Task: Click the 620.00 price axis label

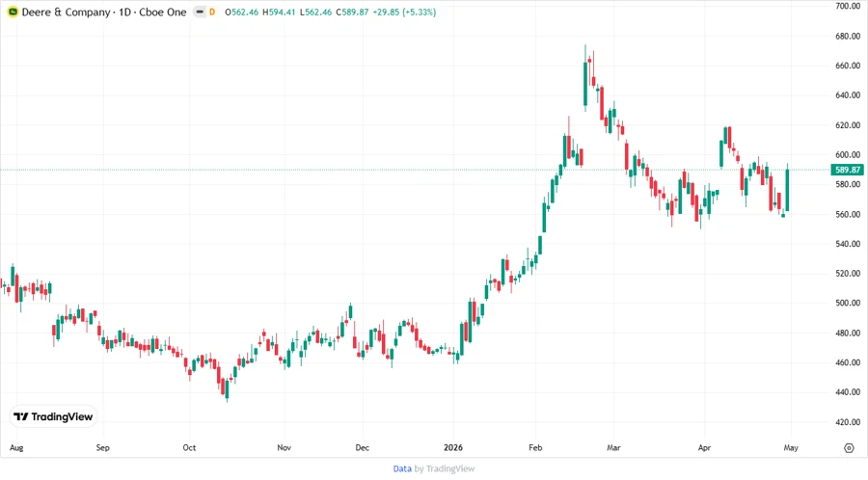Action: [848, 125]
